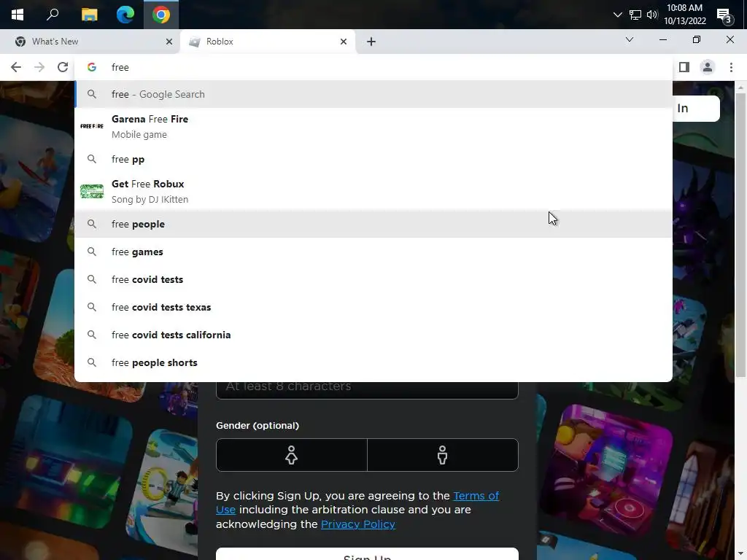Select the 'free pp' suggestion
The height and width of the screenshot is (560, 747).
tap(373, 159)
